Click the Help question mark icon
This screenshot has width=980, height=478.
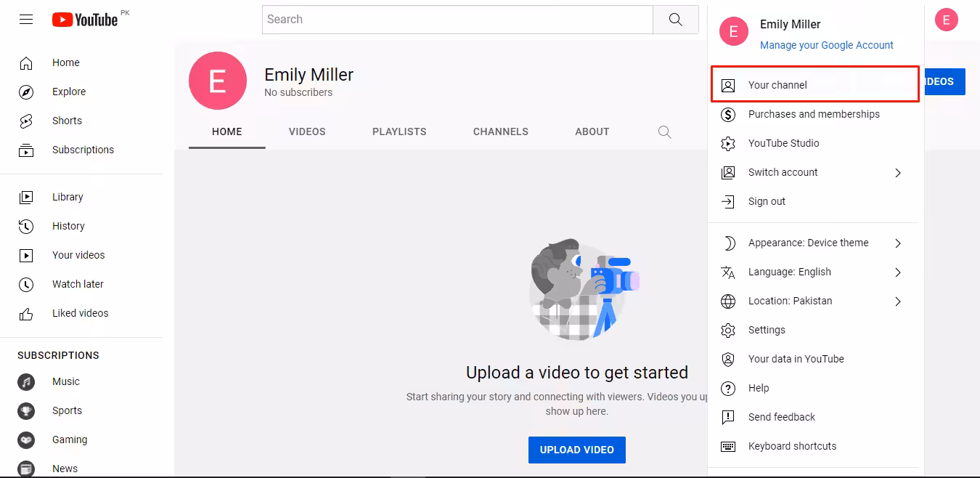(728, 388)
